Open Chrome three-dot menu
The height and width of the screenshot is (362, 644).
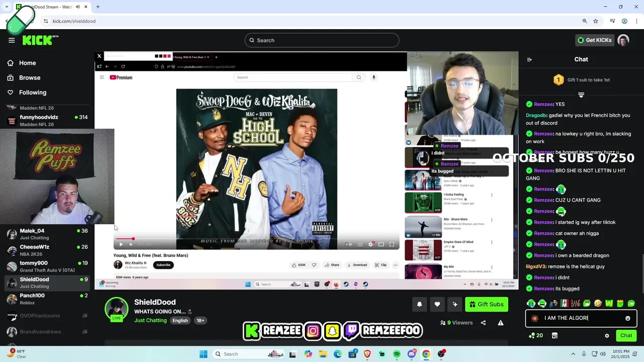[636, 21]
